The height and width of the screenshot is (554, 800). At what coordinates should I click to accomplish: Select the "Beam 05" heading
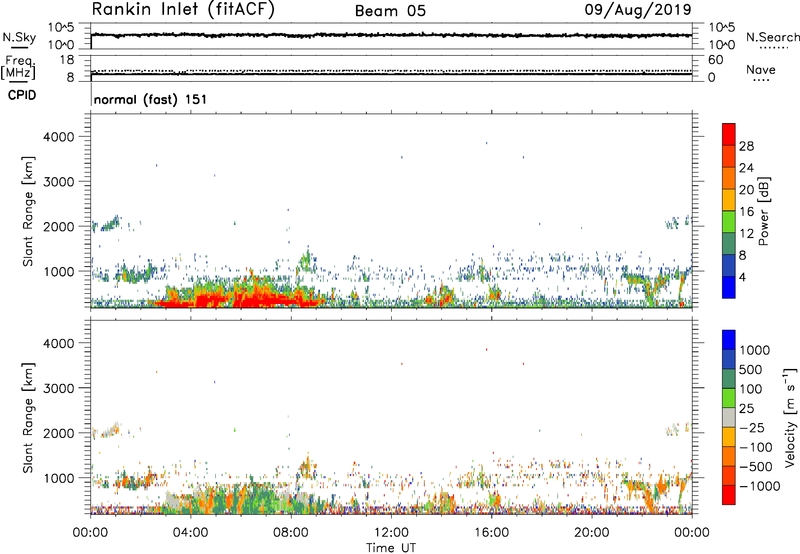[x=390, y=11]
